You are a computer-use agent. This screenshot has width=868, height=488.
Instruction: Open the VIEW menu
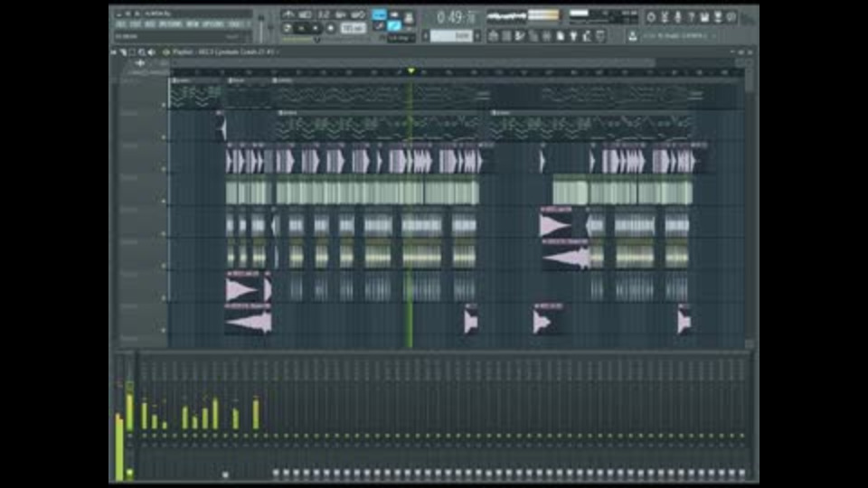(192, 25)
